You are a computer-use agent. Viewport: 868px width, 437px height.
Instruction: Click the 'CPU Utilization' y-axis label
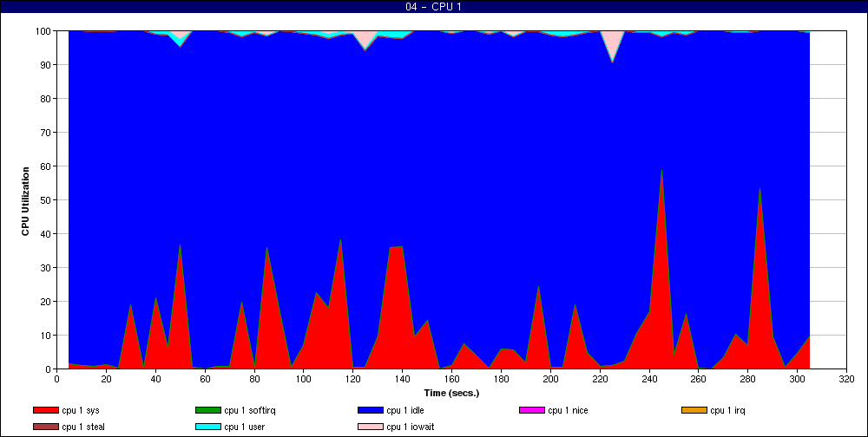[x=25, y=201]
